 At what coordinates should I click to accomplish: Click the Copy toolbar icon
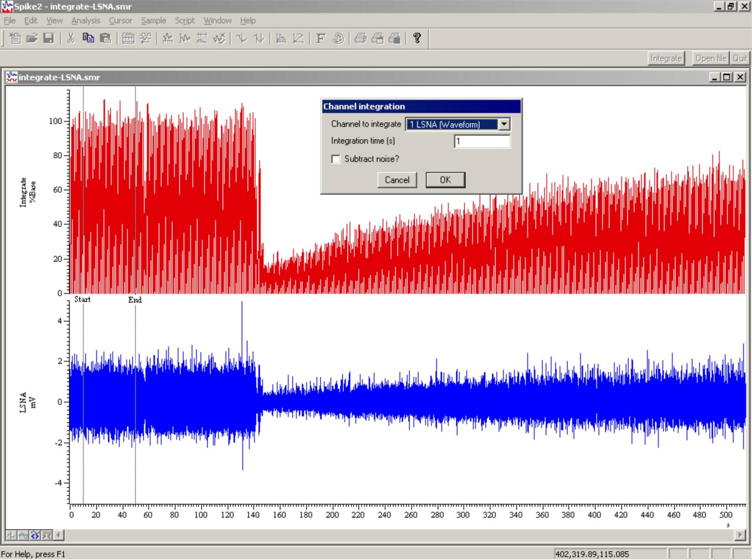click(88, 38)
